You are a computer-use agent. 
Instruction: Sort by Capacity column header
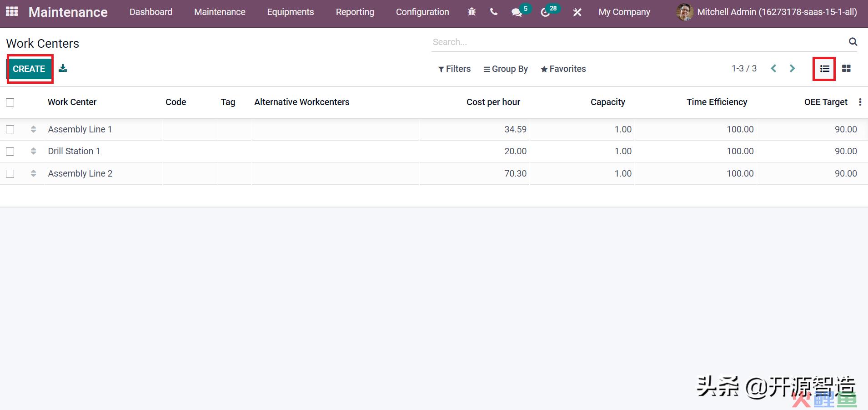608,102
